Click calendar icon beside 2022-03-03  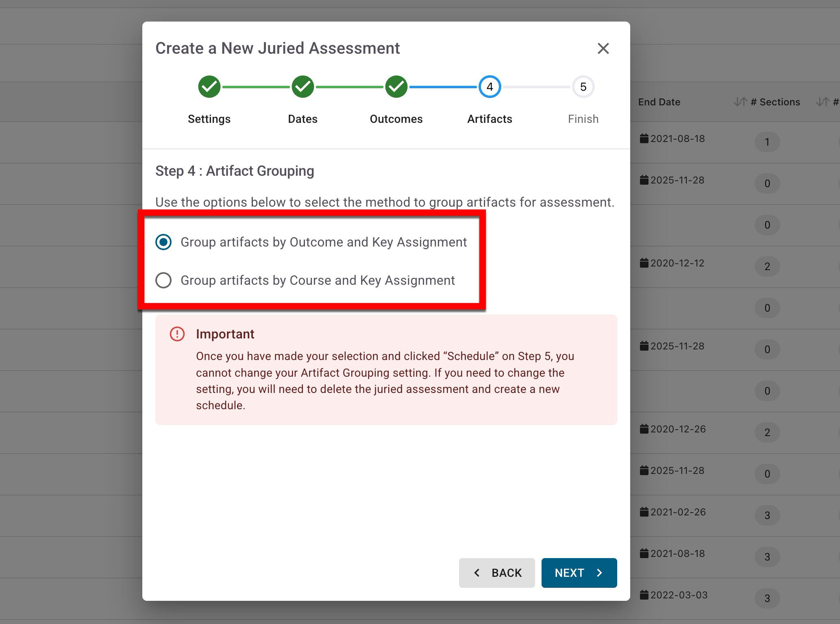(x=644, y=595)
